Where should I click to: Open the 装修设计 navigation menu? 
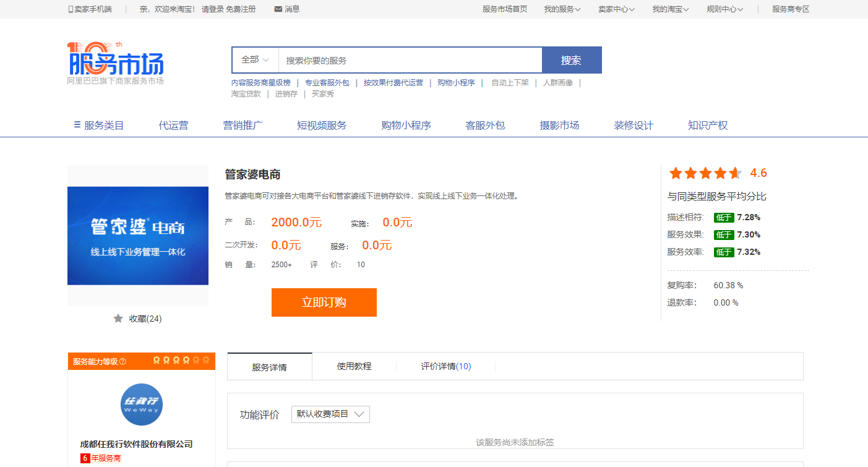coord(634,126)
